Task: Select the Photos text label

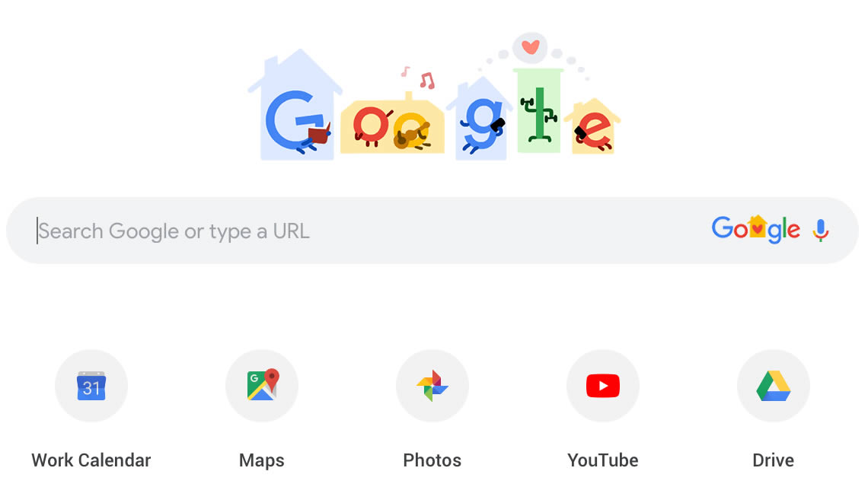Action: click(432, 460)
